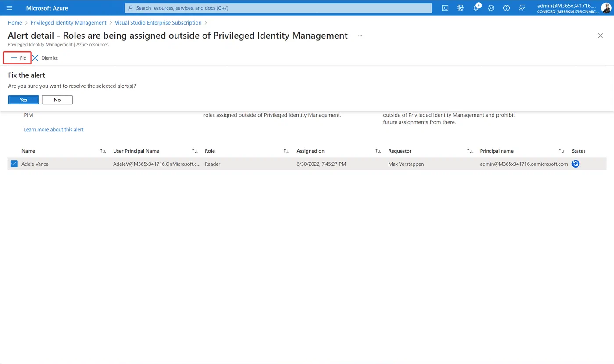Click the refresh status icon for Adele Vance

click(576, 164)
